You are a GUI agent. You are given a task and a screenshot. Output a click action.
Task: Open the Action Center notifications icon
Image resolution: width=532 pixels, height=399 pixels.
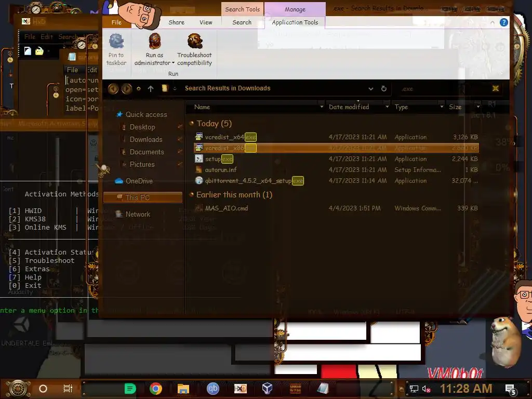[x=511, y=390]
